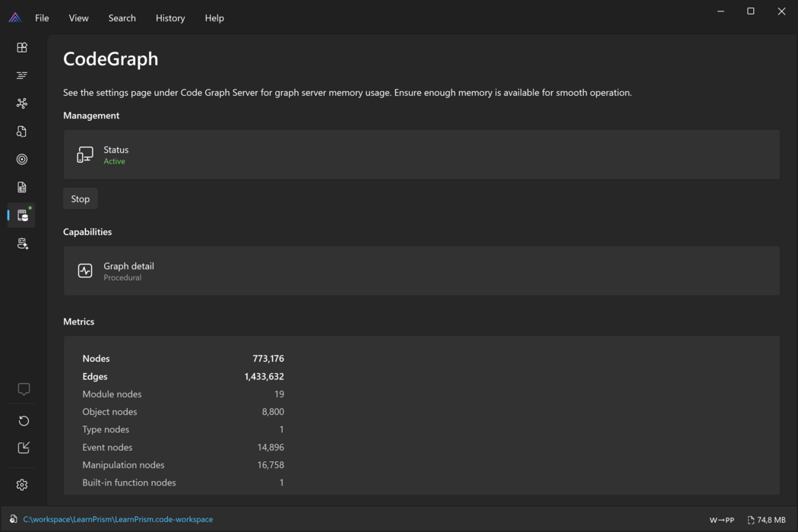Open settings via the gear icon
Image resolution: width=798 pixels, height=532 pixels.
22,485
